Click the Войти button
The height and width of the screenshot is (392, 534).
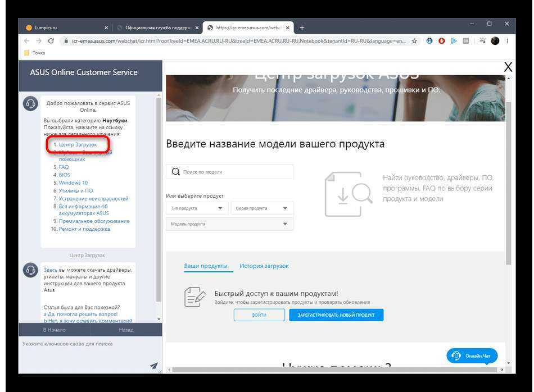point(259,315)
